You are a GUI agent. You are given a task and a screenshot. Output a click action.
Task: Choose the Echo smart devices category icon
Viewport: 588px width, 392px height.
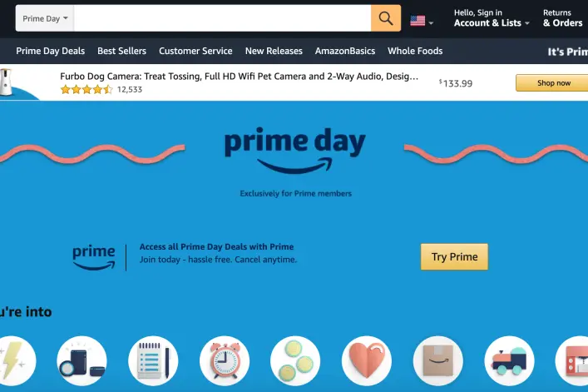(82, 361)
